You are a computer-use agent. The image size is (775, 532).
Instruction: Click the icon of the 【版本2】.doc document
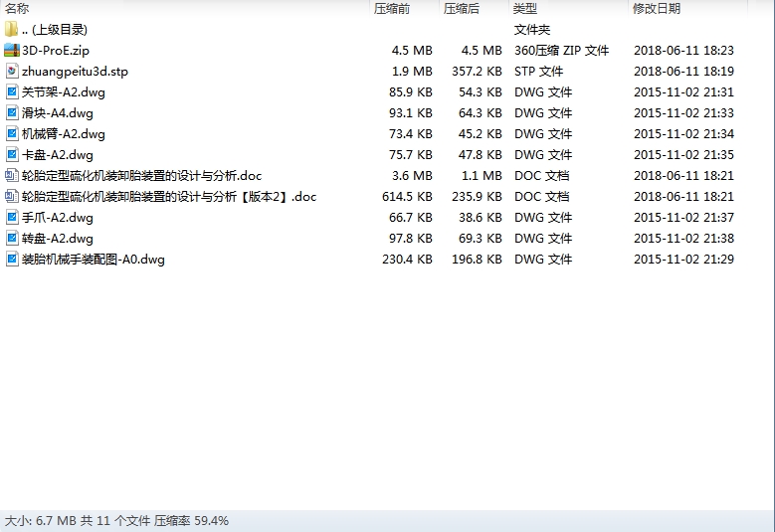coord(11,197)
